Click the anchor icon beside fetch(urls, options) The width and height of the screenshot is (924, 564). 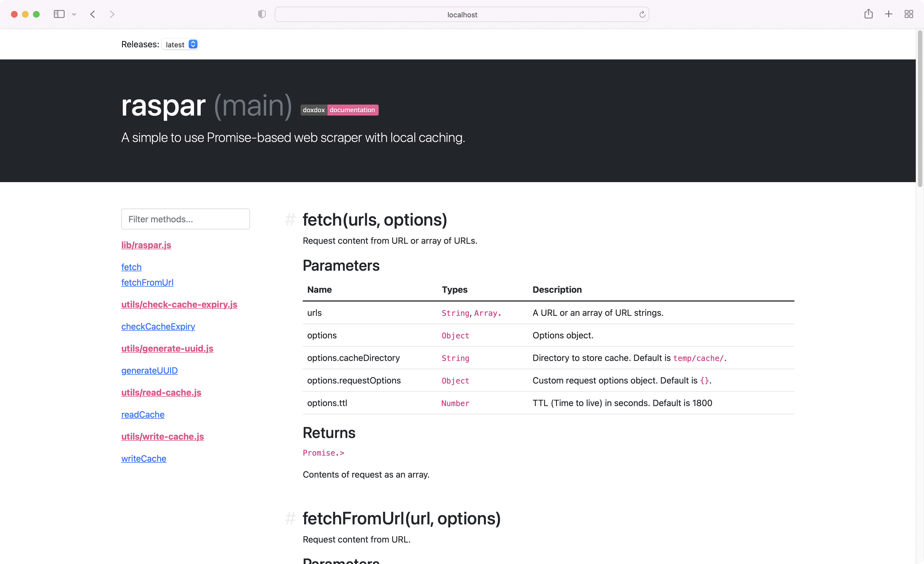(290, 220)
